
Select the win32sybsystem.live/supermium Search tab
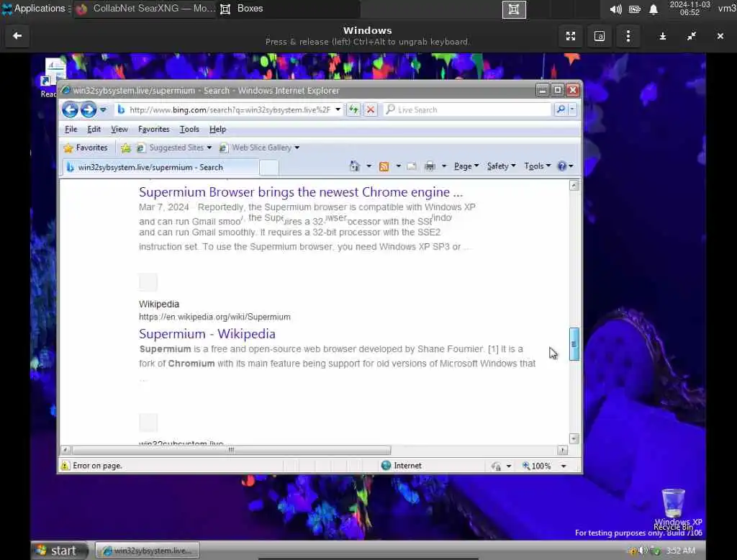(x=160, y=168)
